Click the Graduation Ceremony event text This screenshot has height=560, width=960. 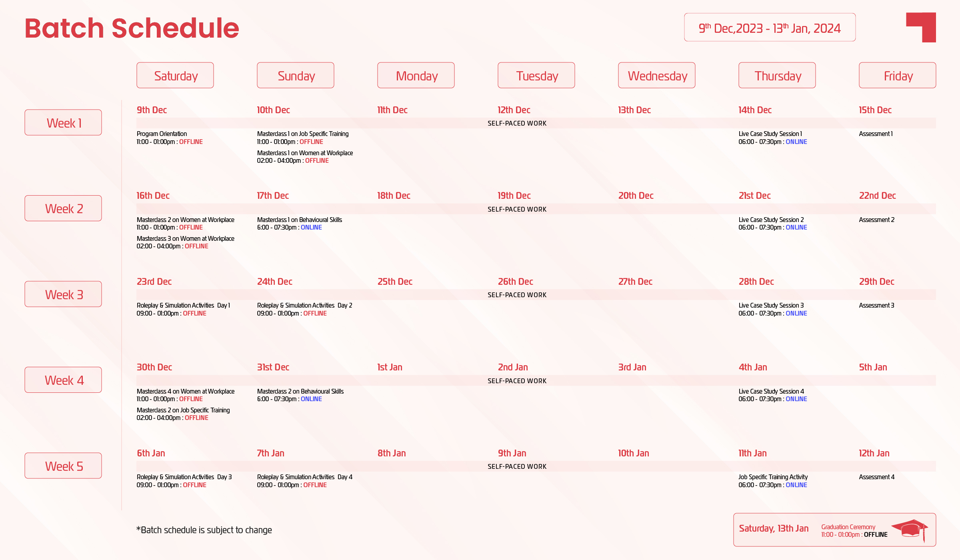848,527
